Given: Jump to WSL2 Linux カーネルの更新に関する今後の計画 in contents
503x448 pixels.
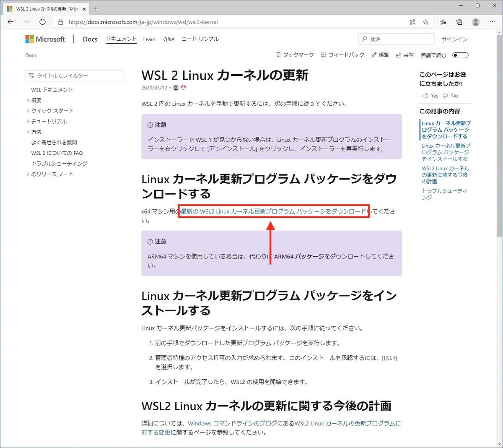Looking at the screenshot, I should [446, 175].
